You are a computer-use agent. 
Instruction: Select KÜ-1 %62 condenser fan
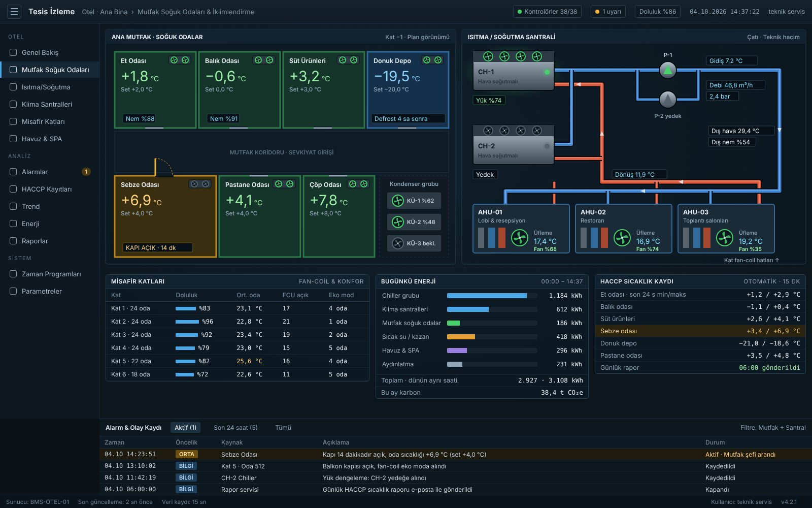[414, 201]
